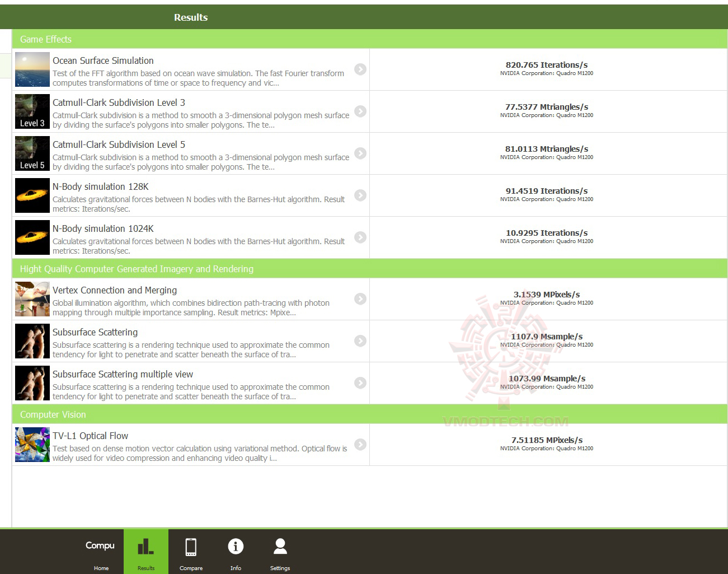Open the Catmull-Clark Subdivision Level 3 title
728x574 pixels.
click(x=119, y=102)
